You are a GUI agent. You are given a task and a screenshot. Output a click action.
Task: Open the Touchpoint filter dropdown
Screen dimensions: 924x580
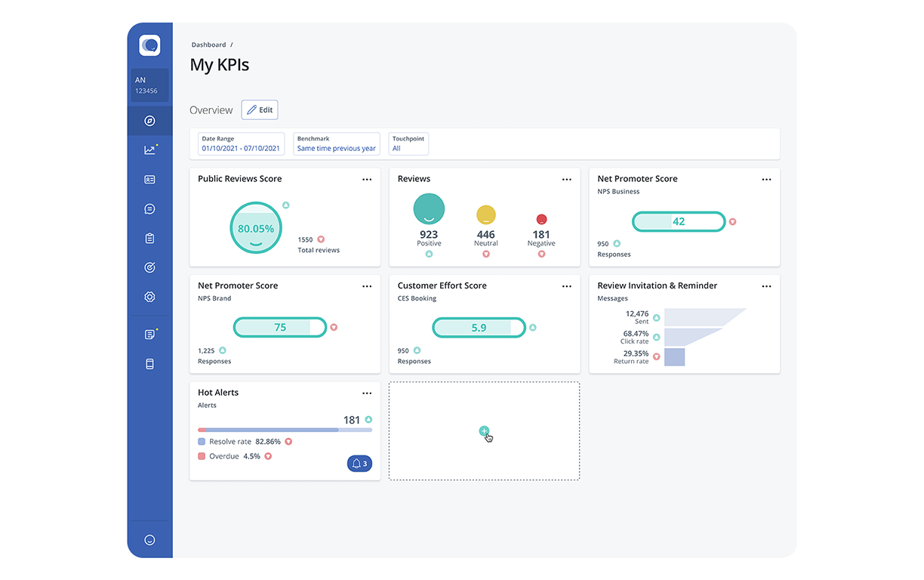(408, 143)
